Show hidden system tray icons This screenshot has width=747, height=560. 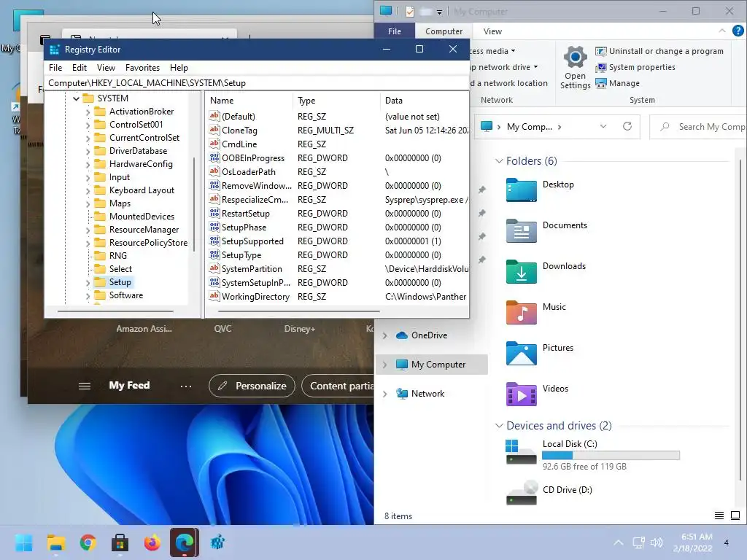(x=619, y=542)
